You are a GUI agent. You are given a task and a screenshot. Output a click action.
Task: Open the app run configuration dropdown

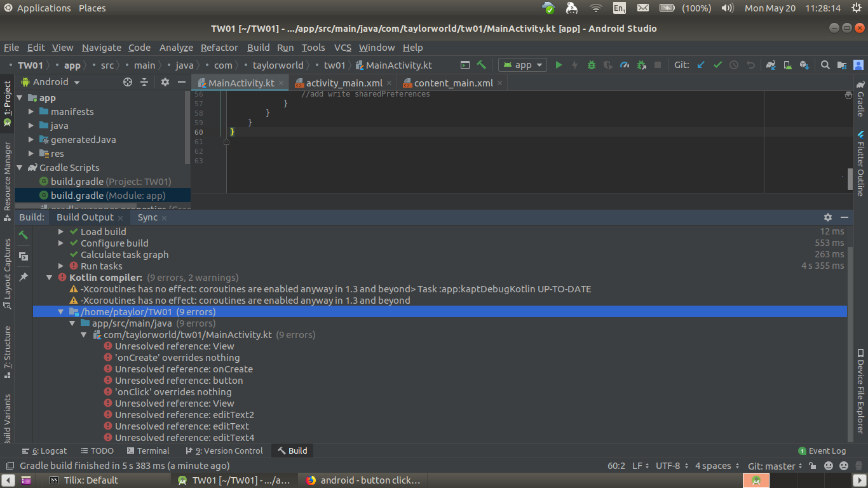pos(522,65)
